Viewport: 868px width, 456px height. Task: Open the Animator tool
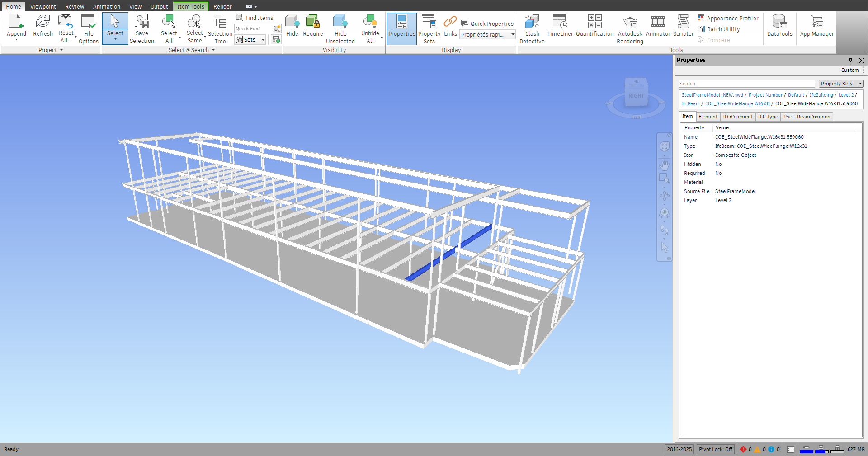(658, 26)
